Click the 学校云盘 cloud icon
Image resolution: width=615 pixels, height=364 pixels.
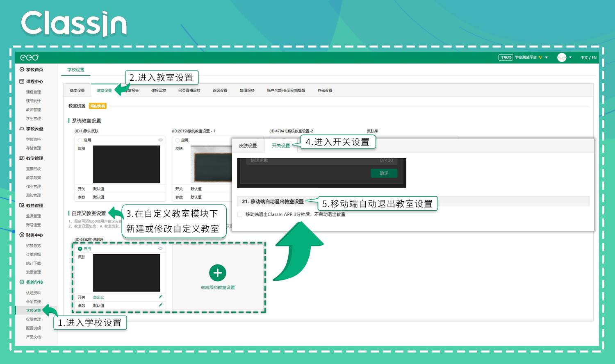(22, 129)
